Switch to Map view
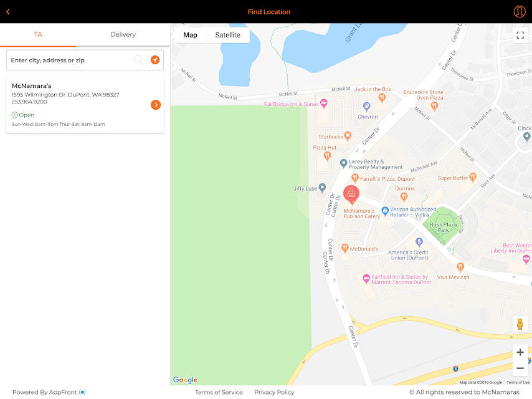532x399 pixels. click(x=190, y=35)
